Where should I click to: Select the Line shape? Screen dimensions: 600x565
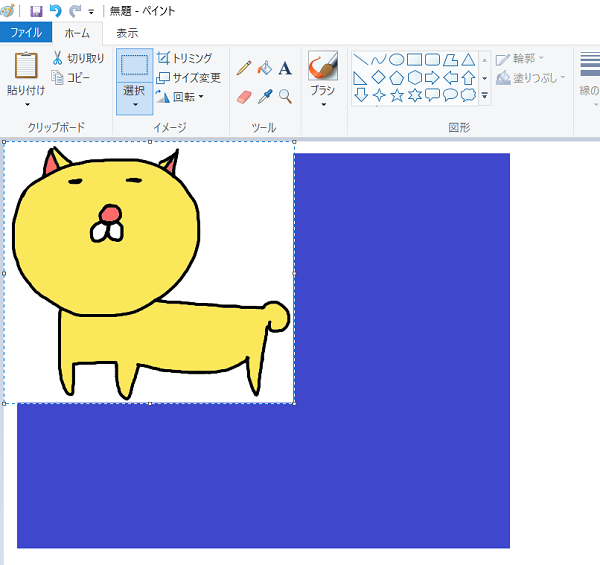(360, 60)
